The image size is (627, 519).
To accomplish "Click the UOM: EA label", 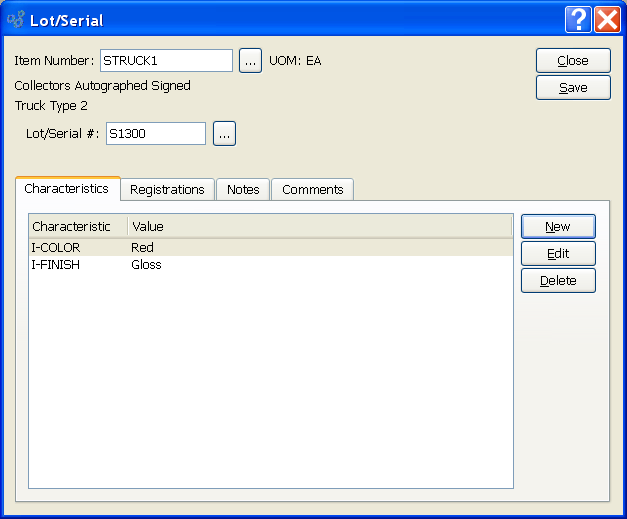I will click(295, 61).
